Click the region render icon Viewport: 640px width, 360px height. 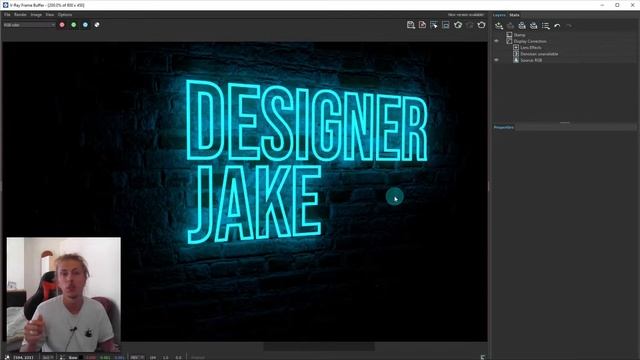click(x=446, y=25)
